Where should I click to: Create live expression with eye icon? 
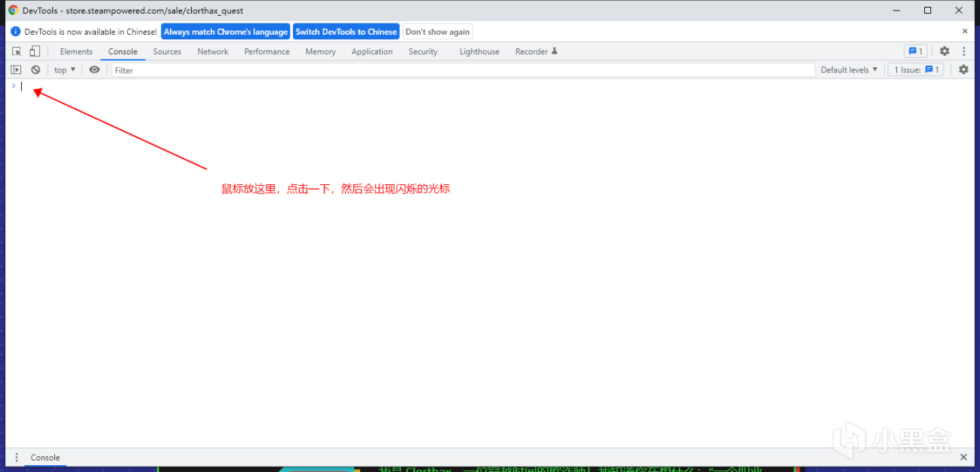click(x=94, y=69)
